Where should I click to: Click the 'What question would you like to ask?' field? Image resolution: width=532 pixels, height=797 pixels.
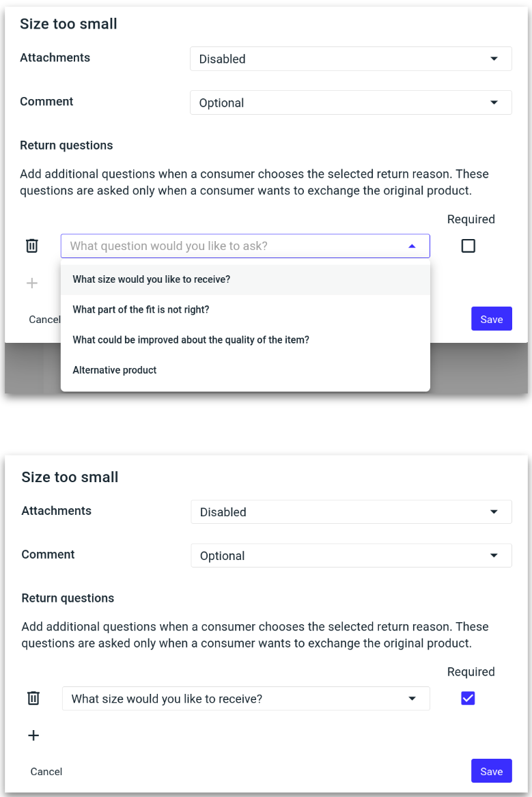pyautogui.click(x=232, y=246)
